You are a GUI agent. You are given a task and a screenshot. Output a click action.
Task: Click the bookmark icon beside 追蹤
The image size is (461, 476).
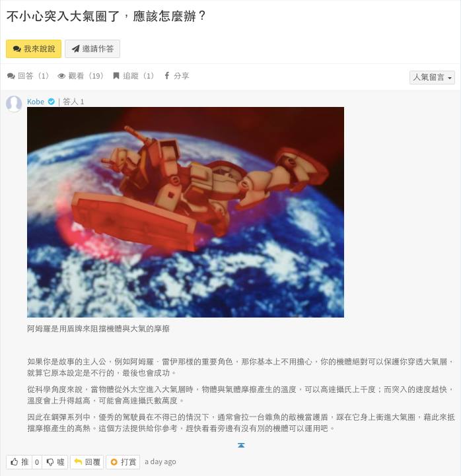[x=116, y=75]
